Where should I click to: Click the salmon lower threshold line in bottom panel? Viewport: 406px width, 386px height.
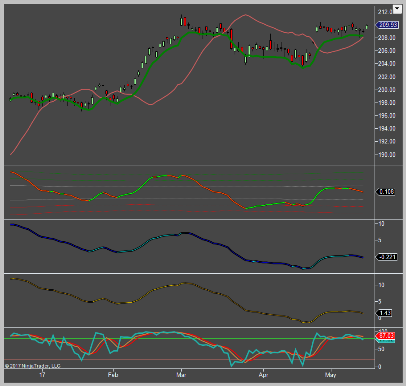(189, 359)
